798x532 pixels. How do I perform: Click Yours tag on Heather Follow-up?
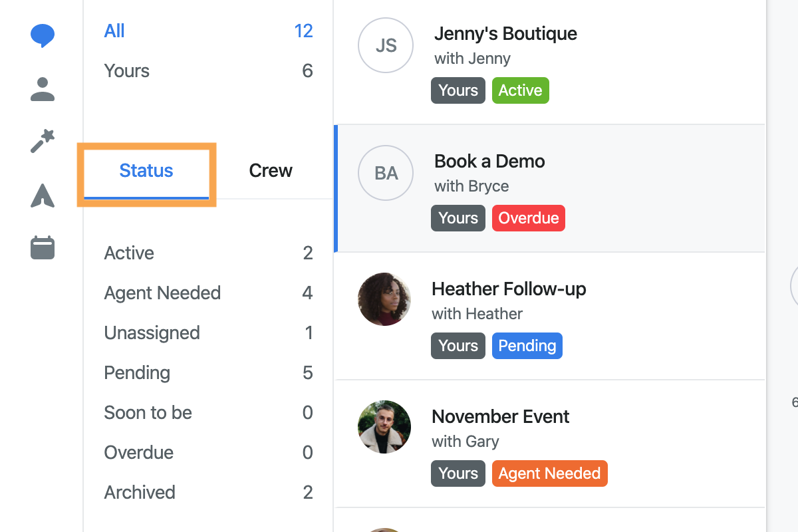coord(458,346)
